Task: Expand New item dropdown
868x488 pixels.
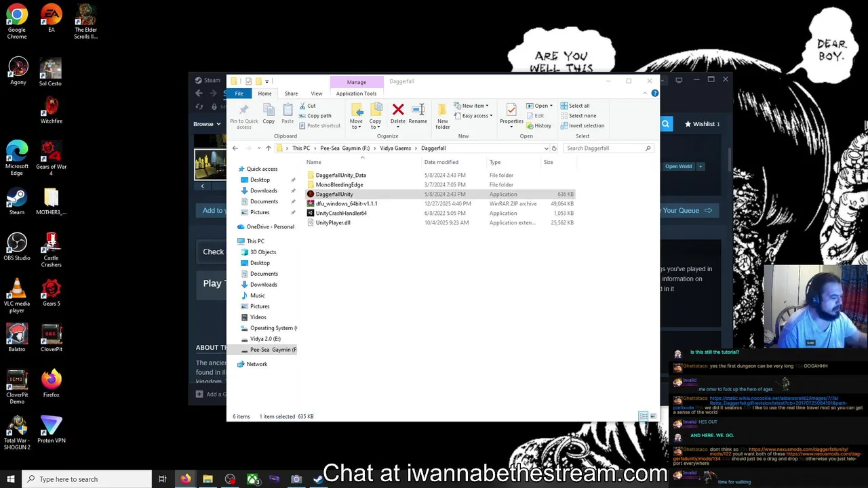Action: click(473, 106)
